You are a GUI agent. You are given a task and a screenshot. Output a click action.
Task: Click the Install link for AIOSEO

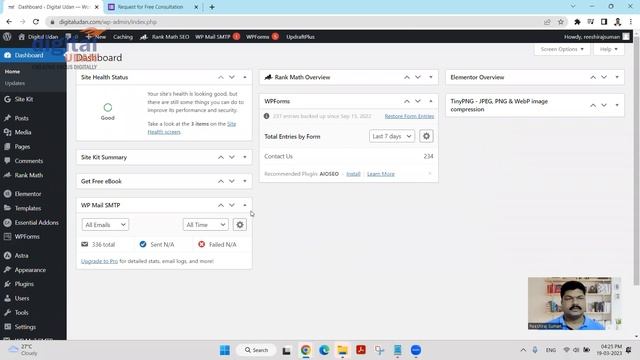(x=353, y=174)
